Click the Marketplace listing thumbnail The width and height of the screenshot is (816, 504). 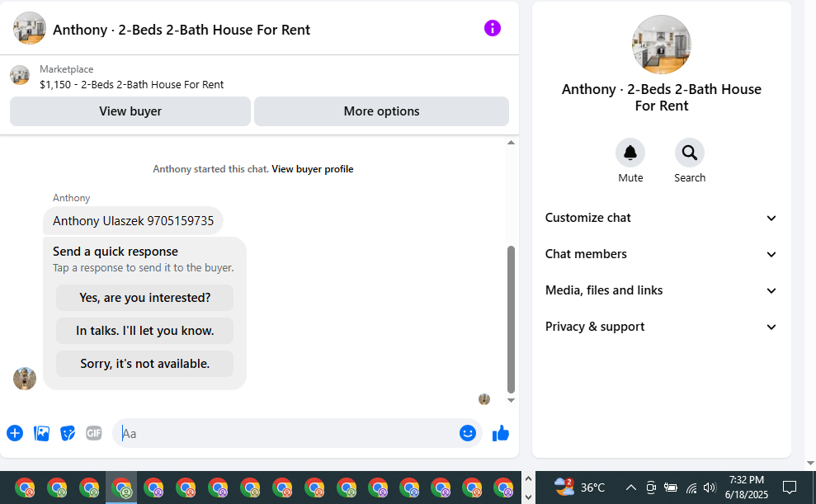20,75
